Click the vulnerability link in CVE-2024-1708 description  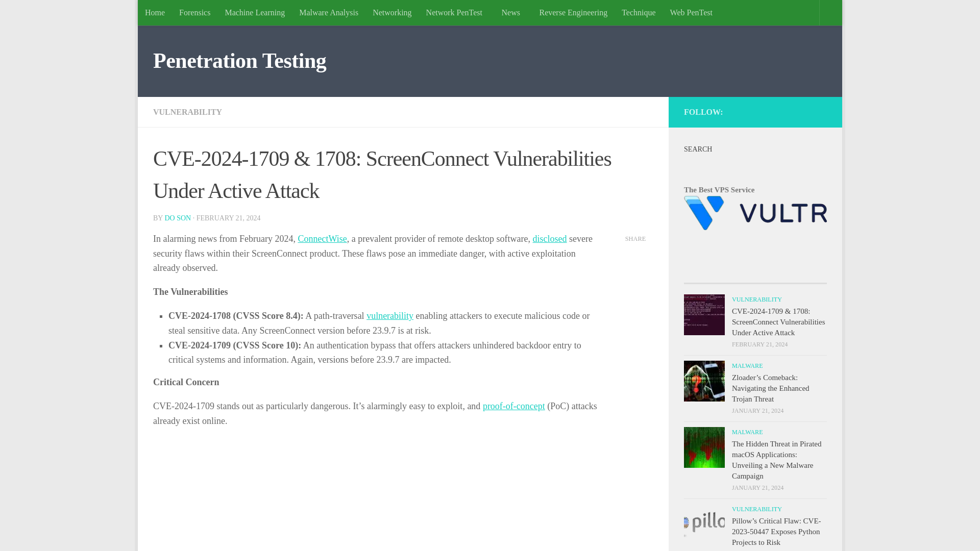[x=390, y=315]
